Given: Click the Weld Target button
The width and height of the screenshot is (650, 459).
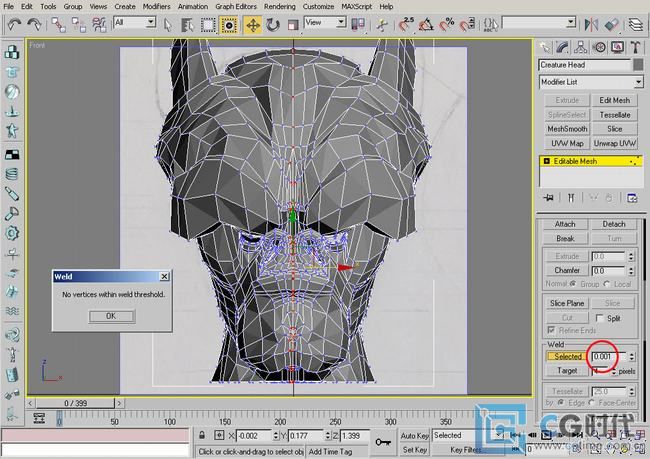Looking at the screenshot, I should coord(567,371).
